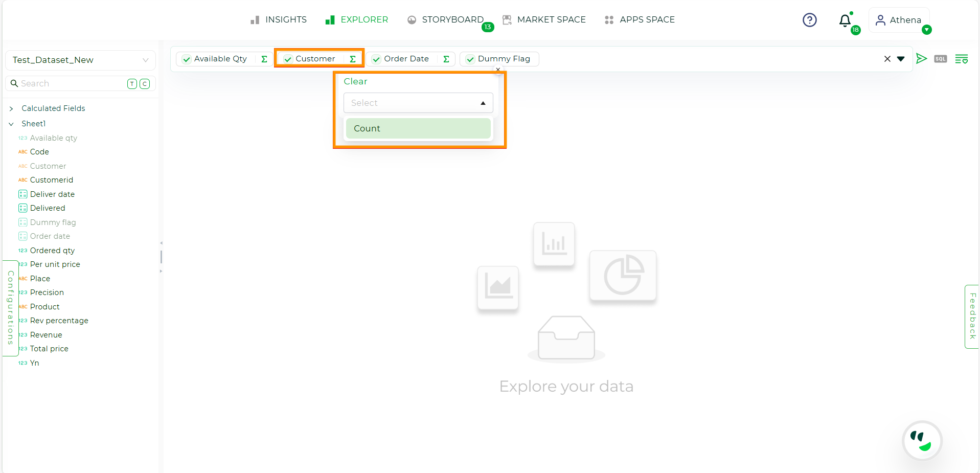Open the aggregation Select combo box

tap(418, 103)
